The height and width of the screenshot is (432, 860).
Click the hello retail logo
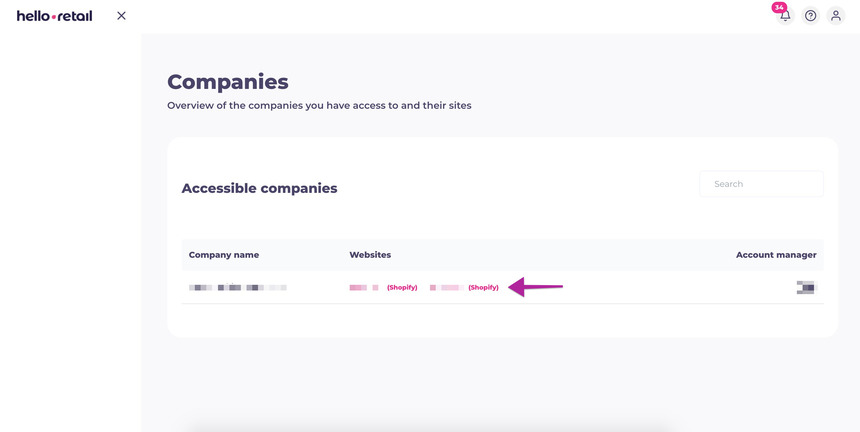(54, 16)
